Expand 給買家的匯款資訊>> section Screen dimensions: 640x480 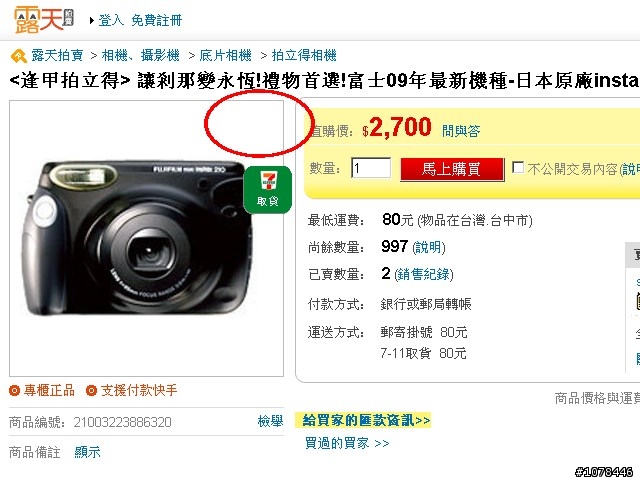(366, 420)
